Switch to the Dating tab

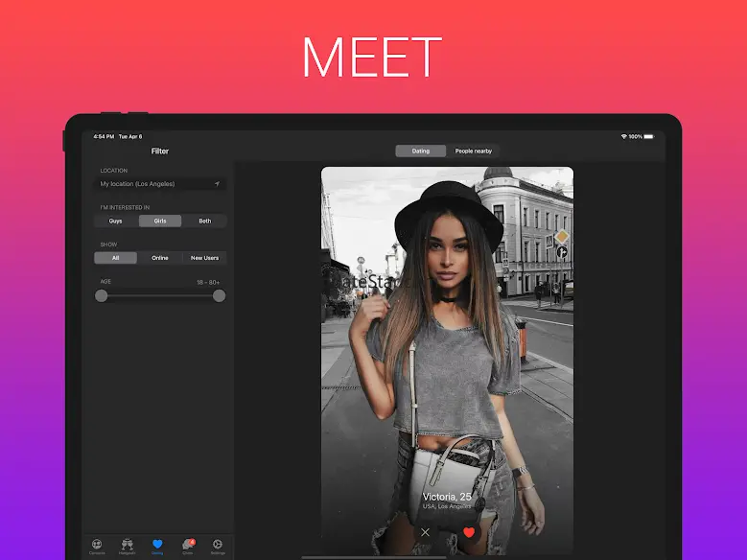pyautogui.click(x=421, y=151)
